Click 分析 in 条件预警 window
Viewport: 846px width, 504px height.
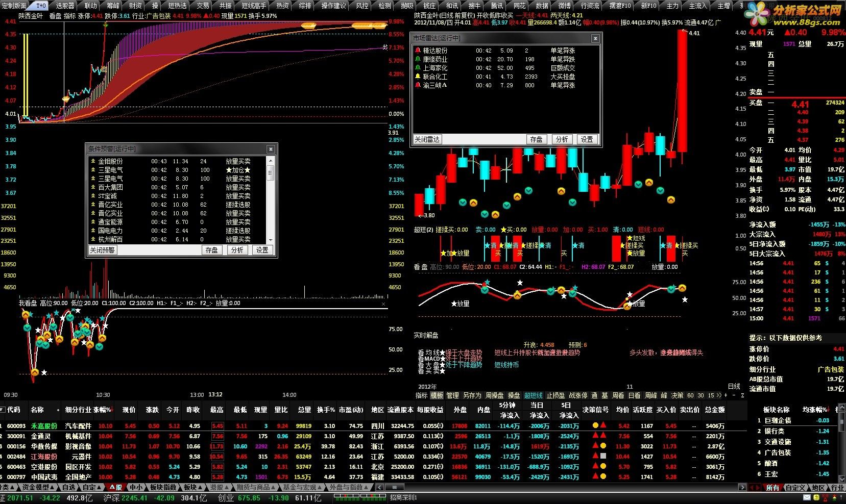tap(237, 250)
